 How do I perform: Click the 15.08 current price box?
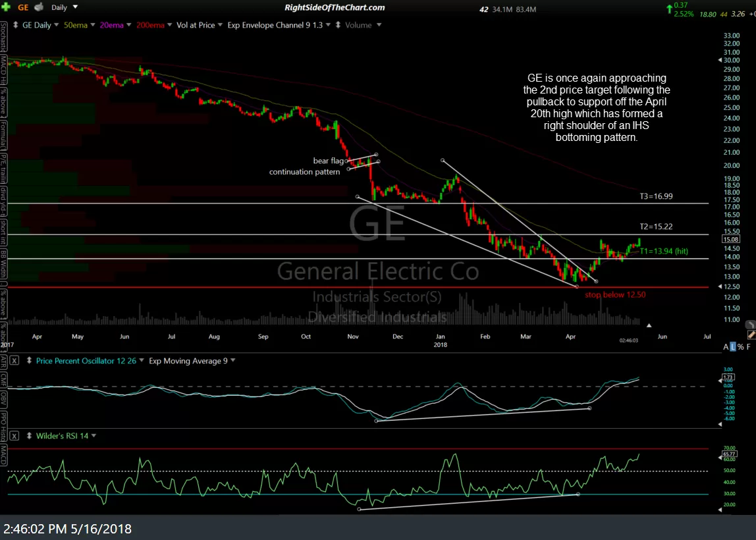pyautogui.click(x=730, y=239)
